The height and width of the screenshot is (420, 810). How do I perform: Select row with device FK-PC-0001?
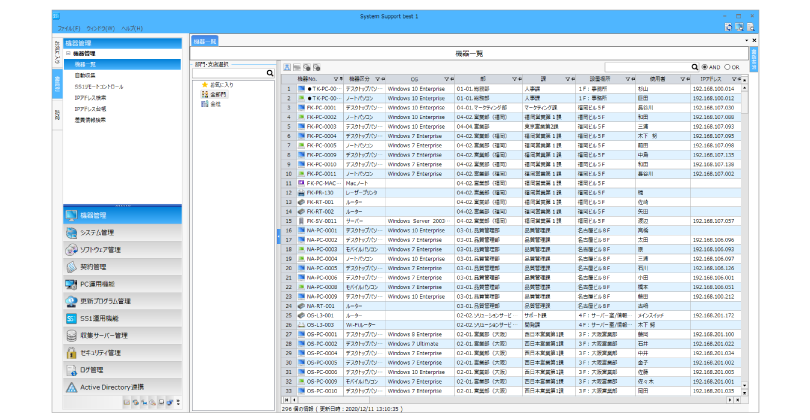point(511,108)
